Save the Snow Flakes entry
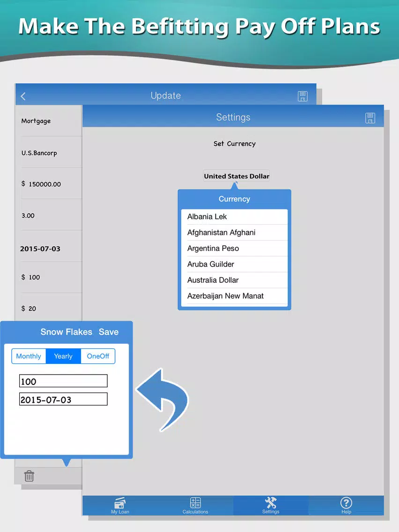 point(109,332)
